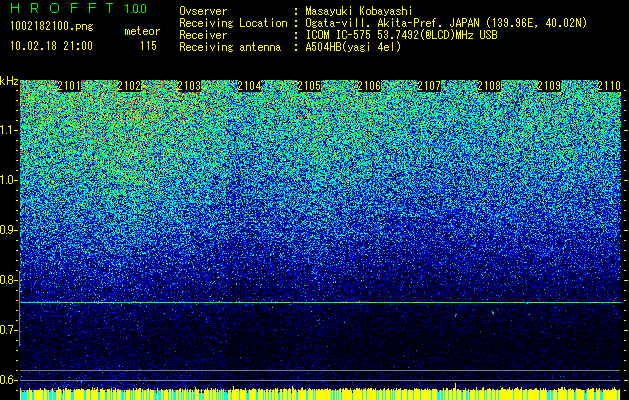
Task: Click the 1.1 kHz axis label
Action: pos(8,130)
